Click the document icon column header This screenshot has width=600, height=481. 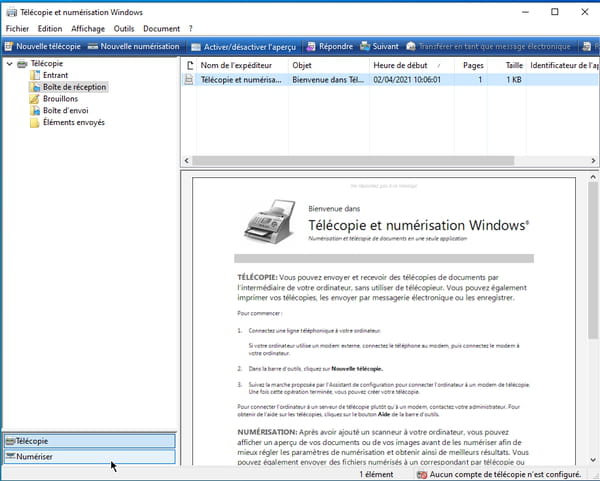pyautogui.click(x=190, y=65)
